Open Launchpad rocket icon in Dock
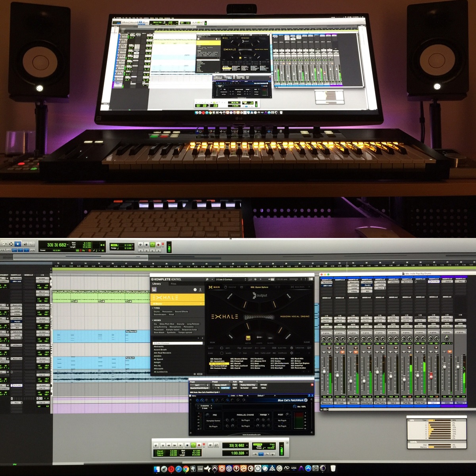Image resolution: width=476 pixels, height=476 pixels. [x=164, y=469]
